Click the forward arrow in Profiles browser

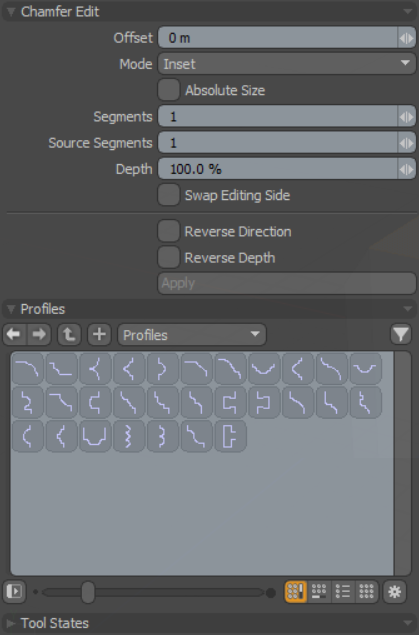point(39,335)
